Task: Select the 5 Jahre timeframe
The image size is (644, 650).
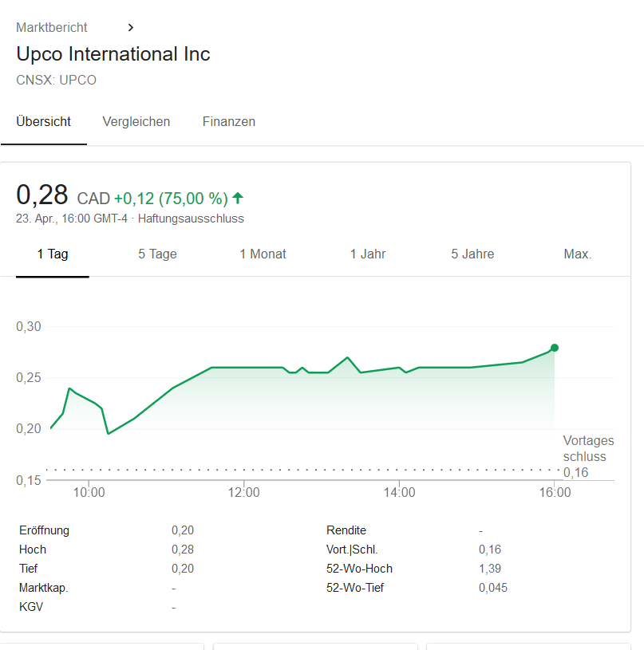Action: [x=472, y=254]
